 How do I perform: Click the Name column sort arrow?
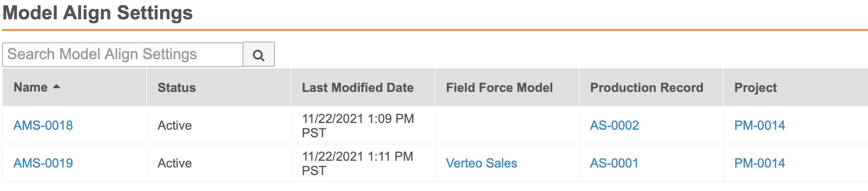click(57, 86)
